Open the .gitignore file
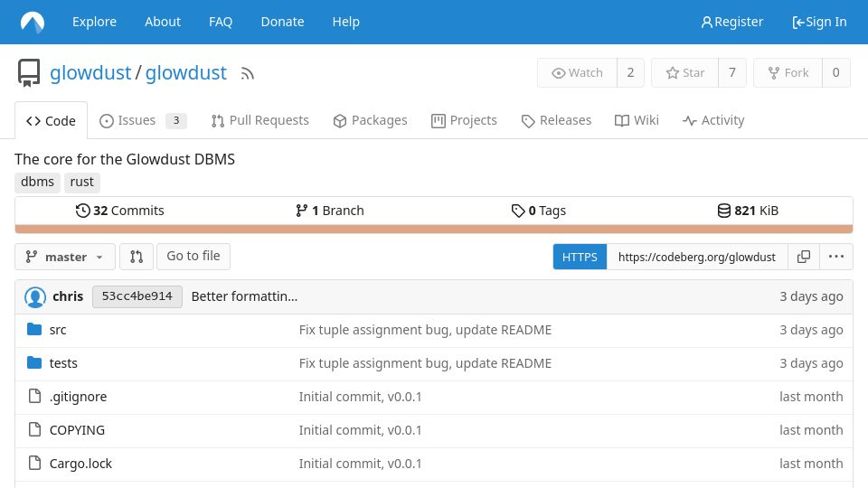This screenshot has height=488, width=868. pyautogui.click(x=78, y=397)
